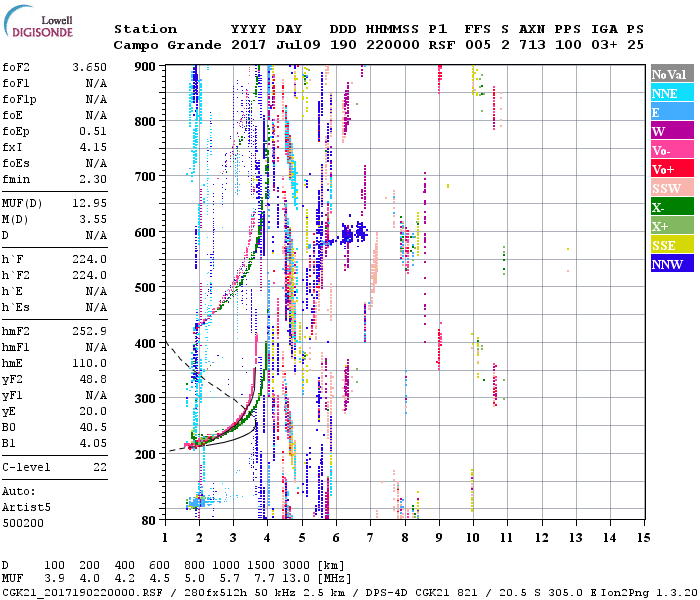Viewport: 700px width, 600px height.
Task: Choose the SSW legend color box
Action: (x=671, y=188)
